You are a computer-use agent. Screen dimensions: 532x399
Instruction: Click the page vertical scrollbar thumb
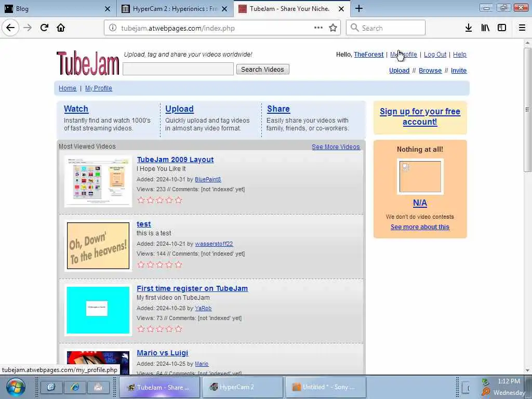point(527,109)
